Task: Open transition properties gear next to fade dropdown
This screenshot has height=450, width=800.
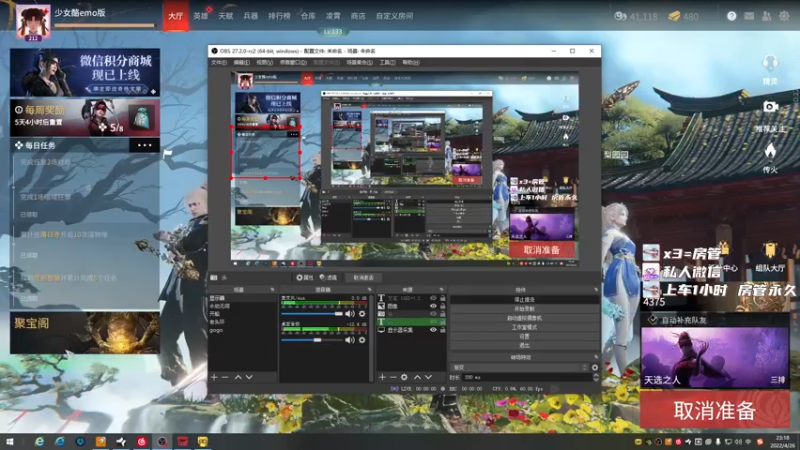Action: (x=595, y=367)
